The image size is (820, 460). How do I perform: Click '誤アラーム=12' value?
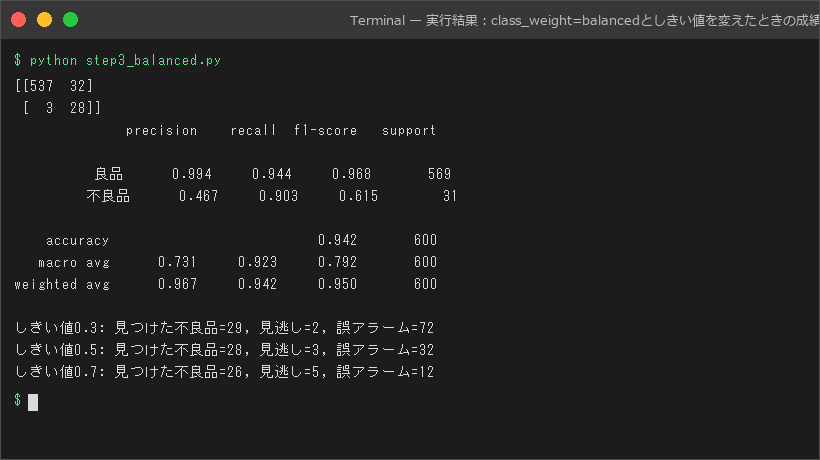[385, 372]
